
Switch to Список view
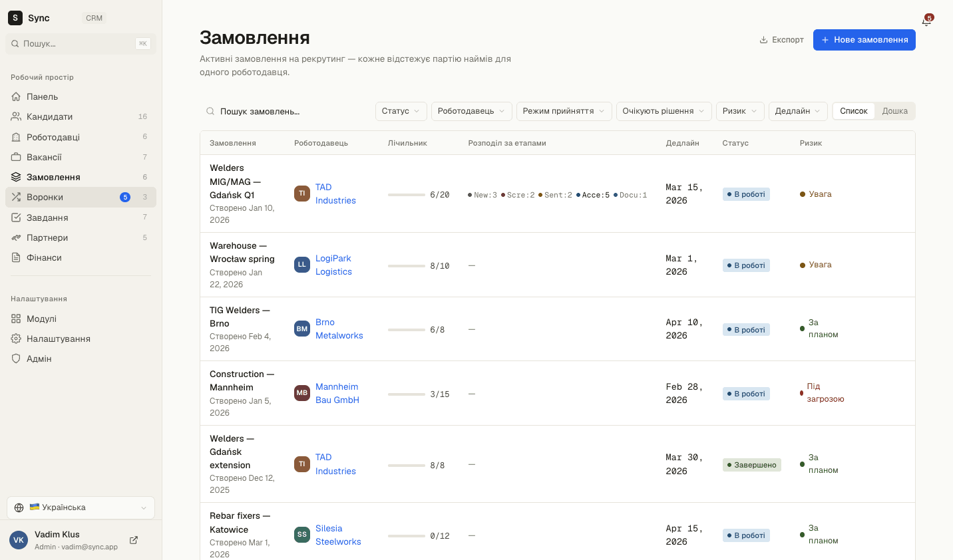(854, 111)
